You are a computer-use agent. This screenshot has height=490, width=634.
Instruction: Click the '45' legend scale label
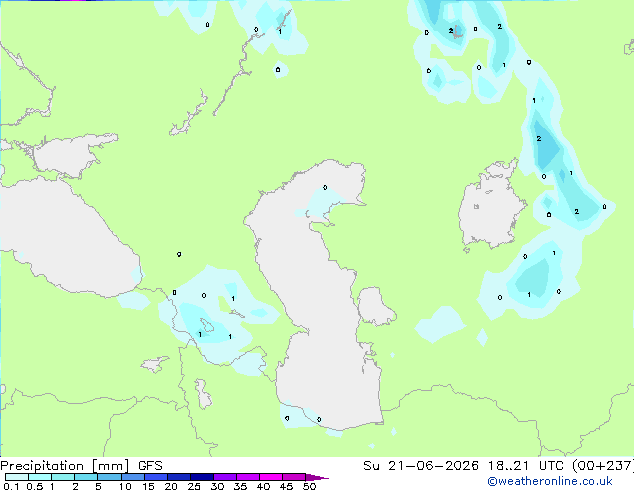click(x=286, y=486)
